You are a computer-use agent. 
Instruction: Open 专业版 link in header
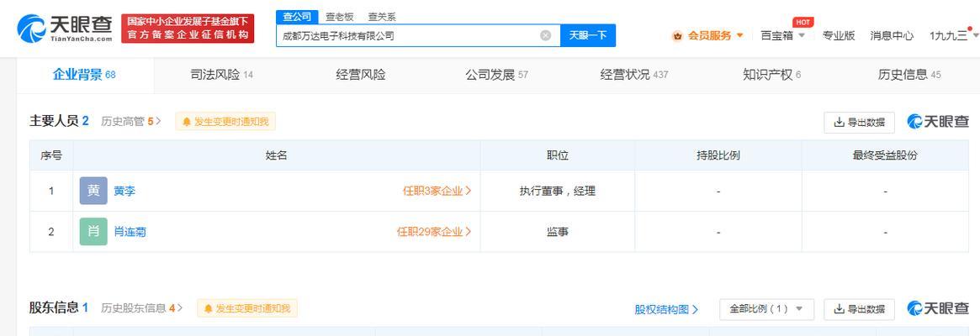(x=838, y=35)
